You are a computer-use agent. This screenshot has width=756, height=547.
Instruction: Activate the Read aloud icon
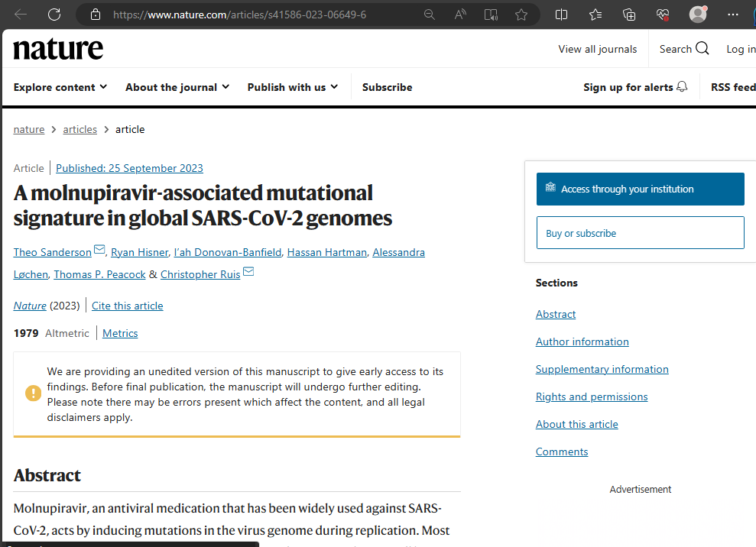click(x=460, y=15)
